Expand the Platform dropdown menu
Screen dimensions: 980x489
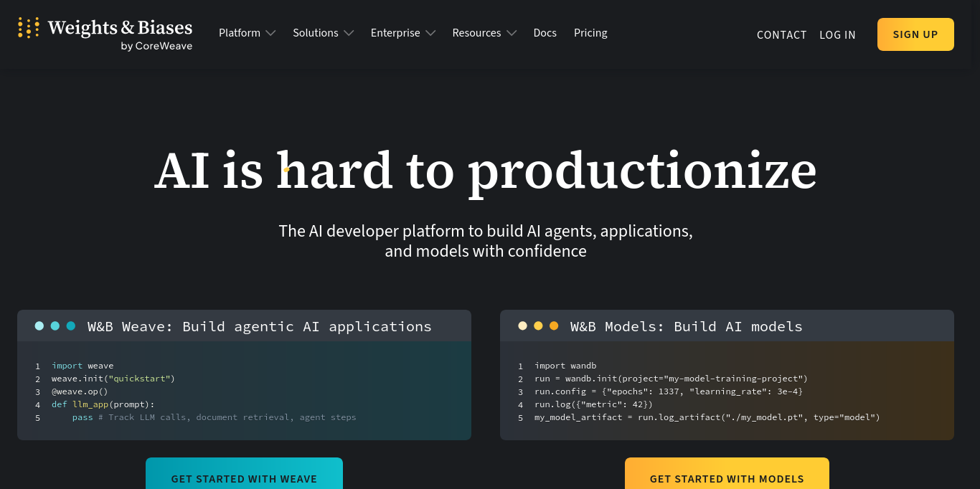[x=247, y=33]
